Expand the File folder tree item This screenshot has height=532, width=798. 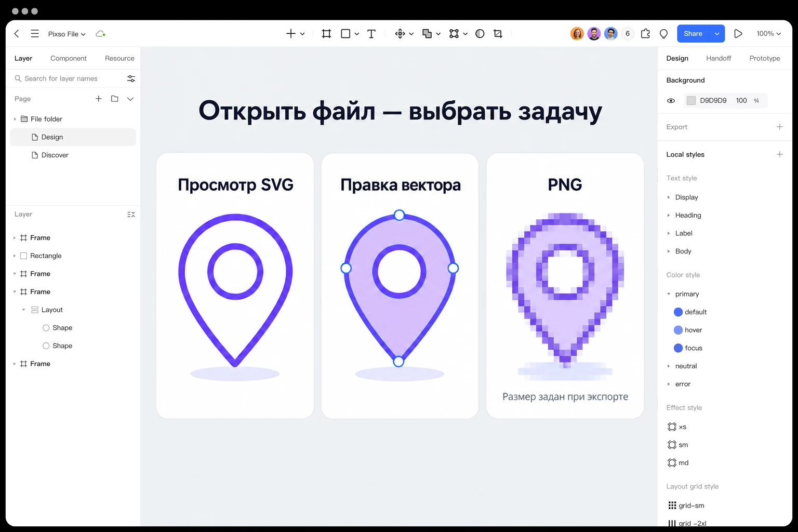(15, 119)
